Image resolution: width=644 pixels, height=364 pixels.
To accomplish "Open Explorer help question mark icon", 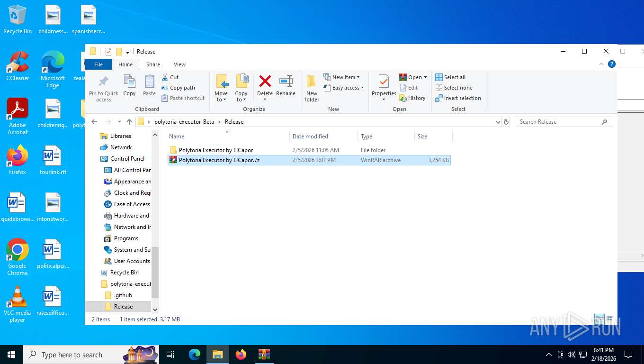I will point(611,64).
